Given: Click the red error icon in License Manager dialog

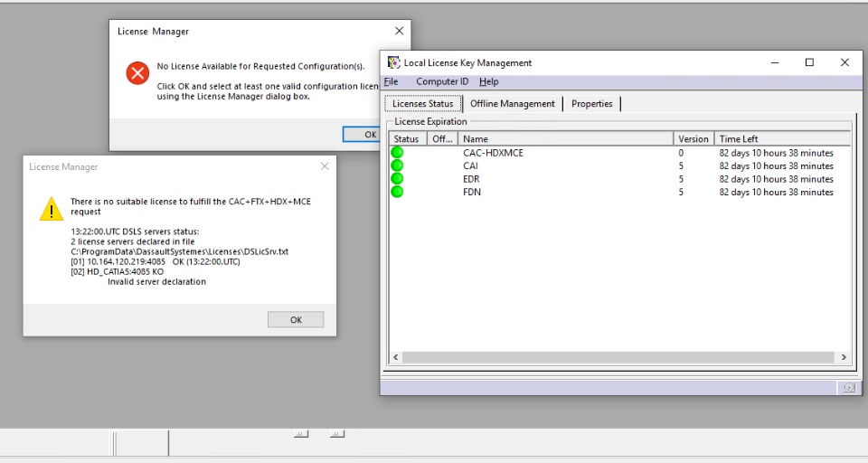Looking at the screenshot, I should point(137,72).
